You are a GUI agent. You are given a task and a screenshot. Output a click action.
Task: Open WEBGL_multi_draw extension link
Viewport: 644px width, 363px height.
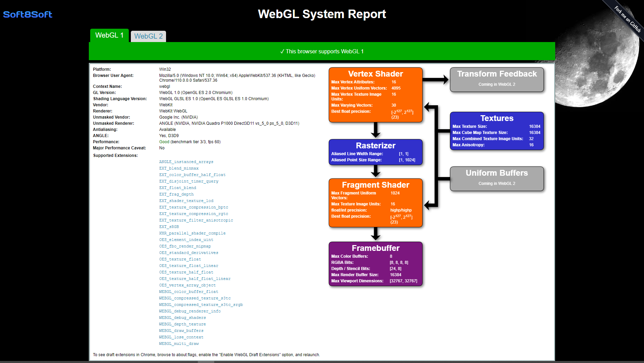179,344
